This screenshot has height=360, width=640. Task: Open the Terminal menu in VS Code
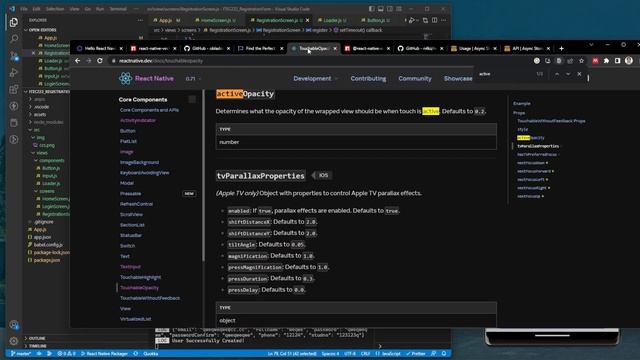click(118, 9)
